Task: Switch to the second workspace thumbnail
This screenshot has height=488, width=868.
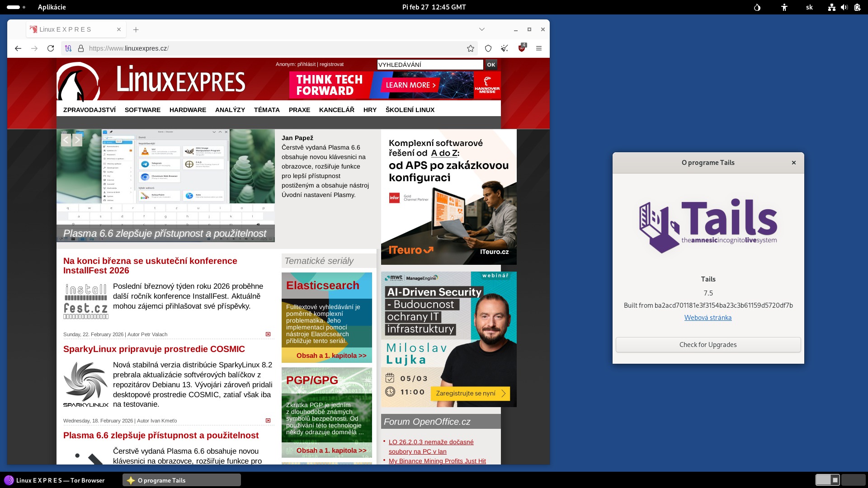Action: click(x=853, y=480)
